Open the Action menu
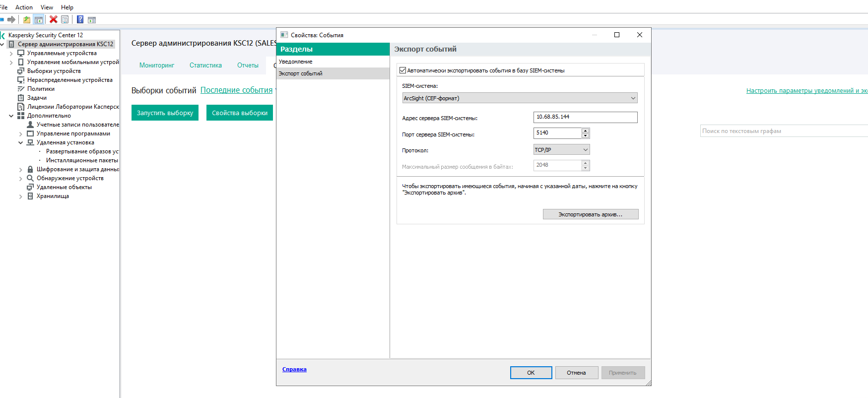This screenshot has height=398, width=868. [24, 7]
